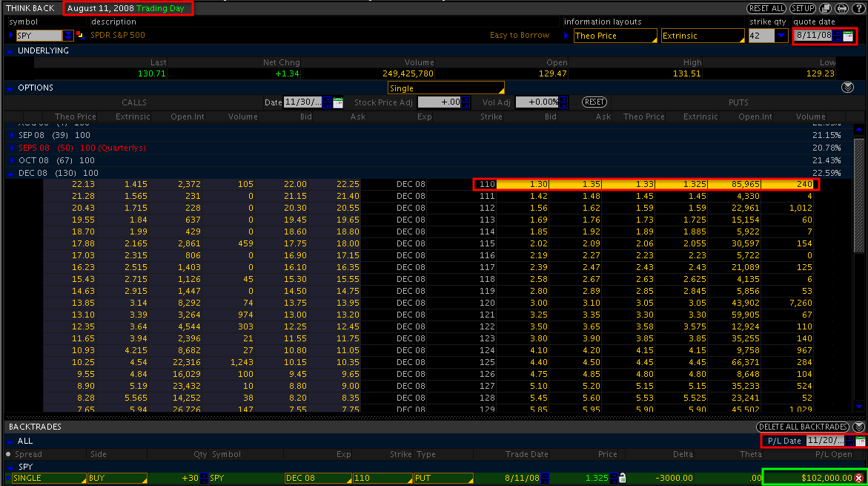Click the RESET ALL button
The image size is (868, 486).
coord(766,8)
